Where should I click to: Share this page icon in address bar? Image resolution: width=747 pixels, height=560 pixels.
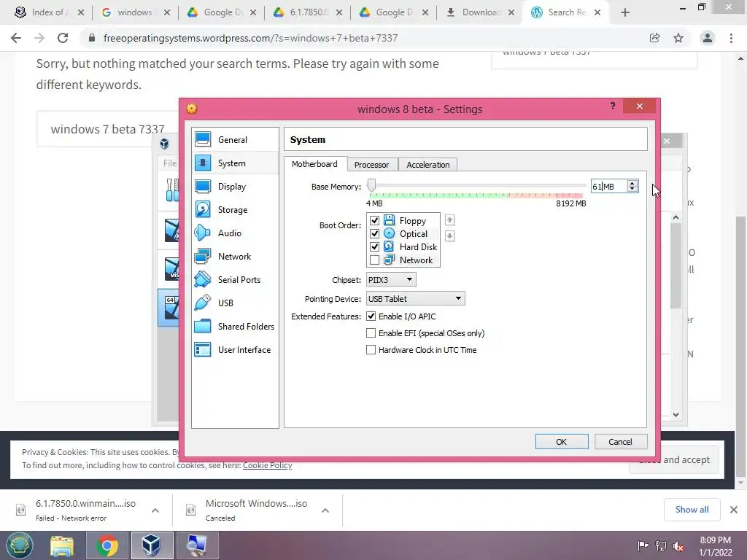(654, 38)
